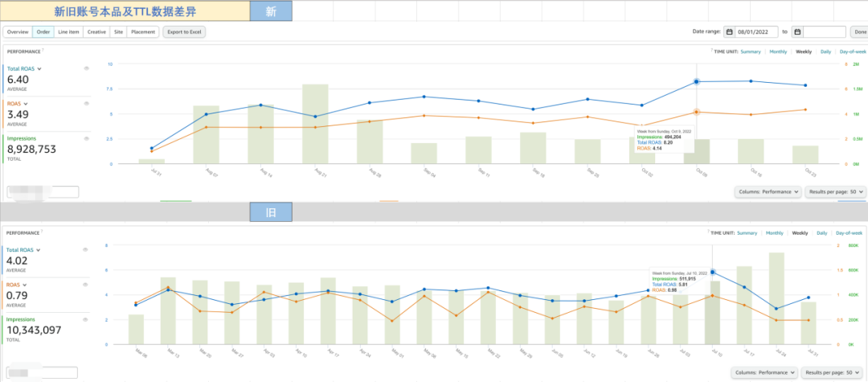Select Monthly time unit in 旧 panel
Viewport: 868px width, 382px height.
[x=775, y=233]
